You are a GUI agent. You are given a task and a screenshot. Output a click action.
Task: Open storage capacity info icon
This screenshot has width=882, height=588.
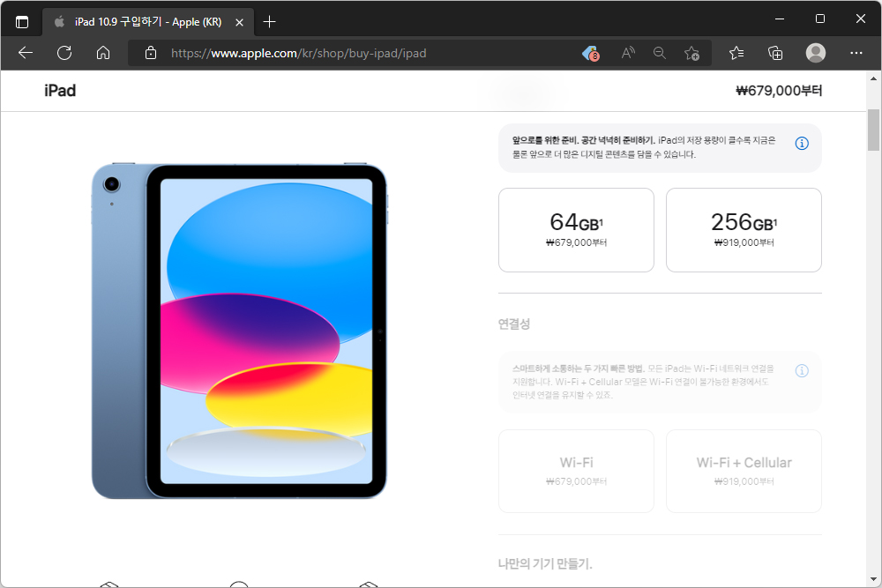[802, 144]
